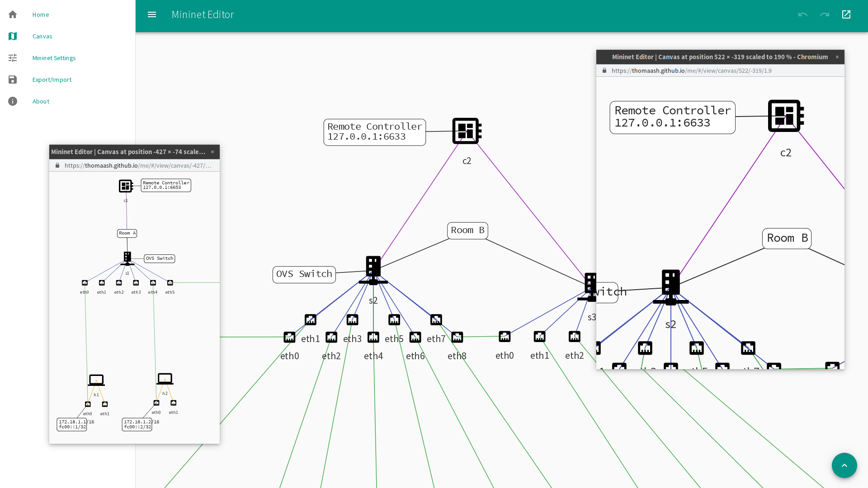Open the canvas in a new window

(x=846, y=14)
